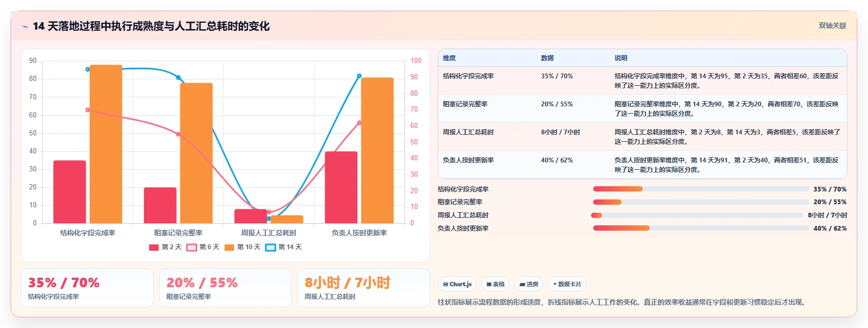This screenshot has width=868, height=328.
Task: Click the 8小时 / 7小时 table cell
Action: point(560,132)
